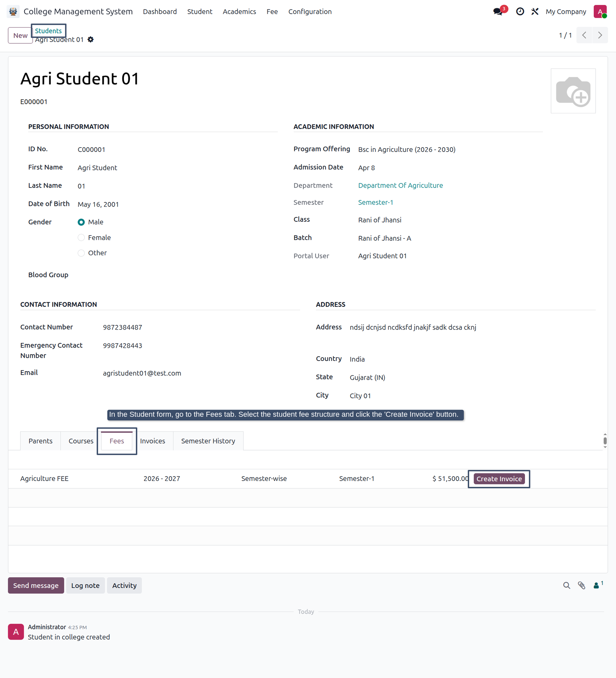Click the Create Invoice button
616x678 pixels.
coord(499,479)
